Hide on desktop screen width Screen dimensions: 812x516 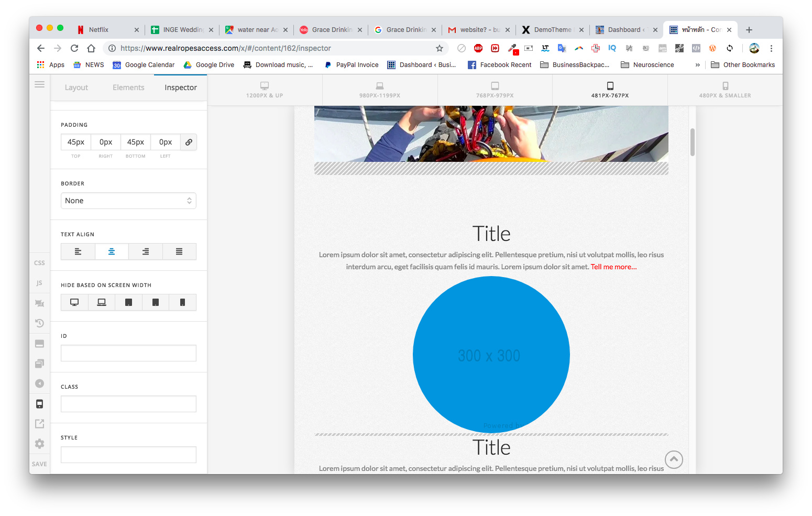click(74, 302)
